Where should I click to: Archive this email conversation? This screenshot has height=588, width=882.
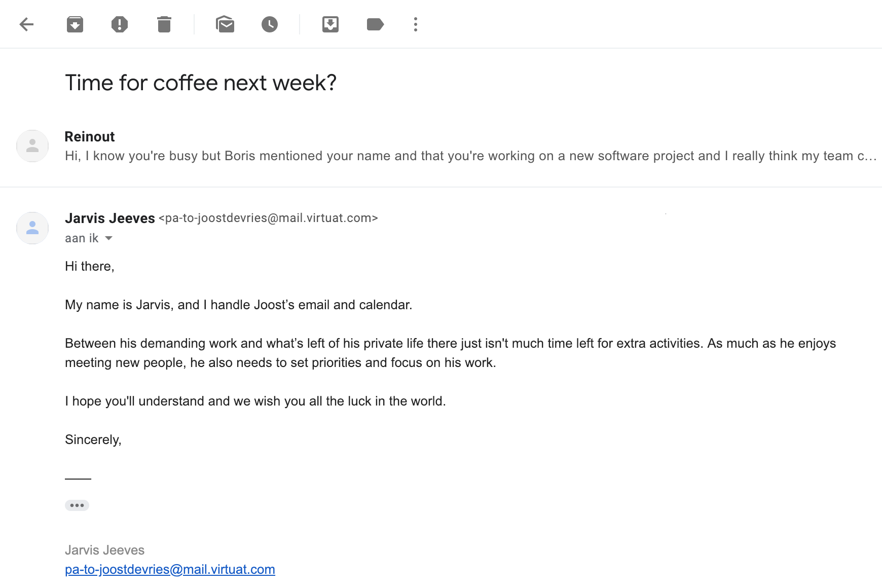[75, 24]
